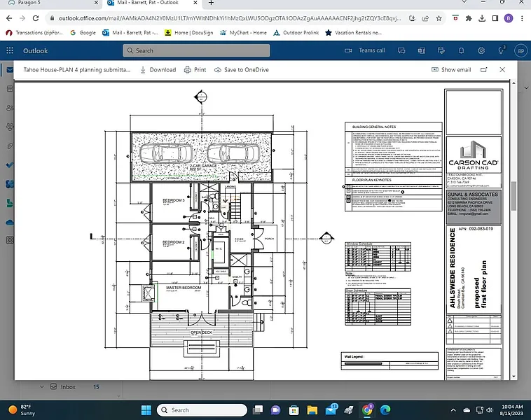
Task: Open Calendar from the left sidebar
Action: pos(10,89)
